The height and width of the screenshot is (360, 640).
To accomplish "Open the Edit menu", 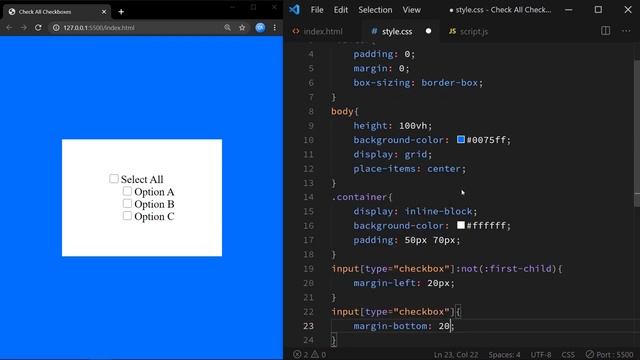I will click(340, 10).
